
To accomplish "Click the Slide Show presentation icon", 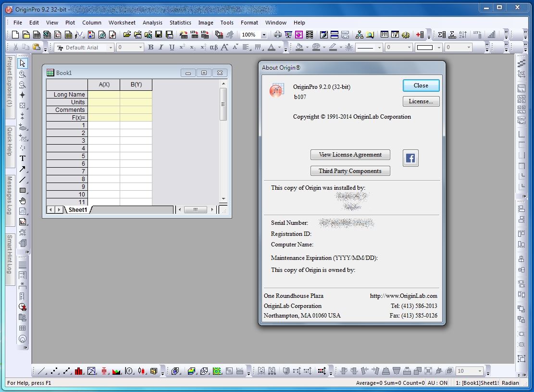I will [x=288, y=35].
